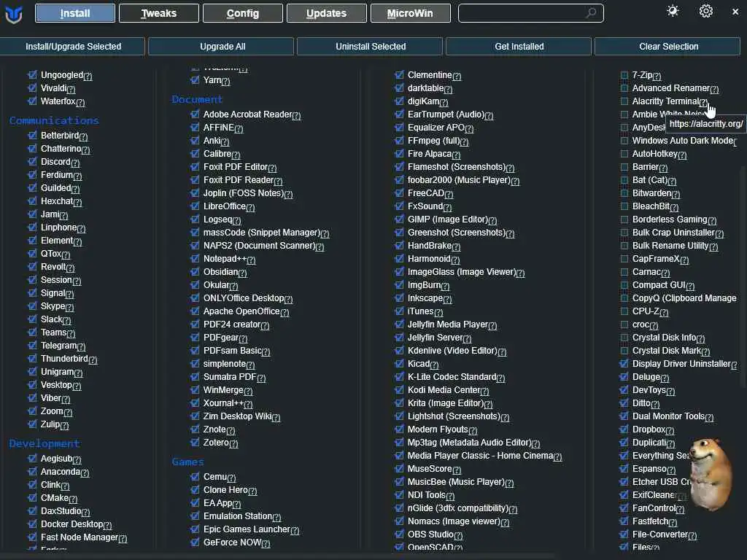Open the HandBrake info (?) link
This screenshot has width=747, height=560.
456,247
